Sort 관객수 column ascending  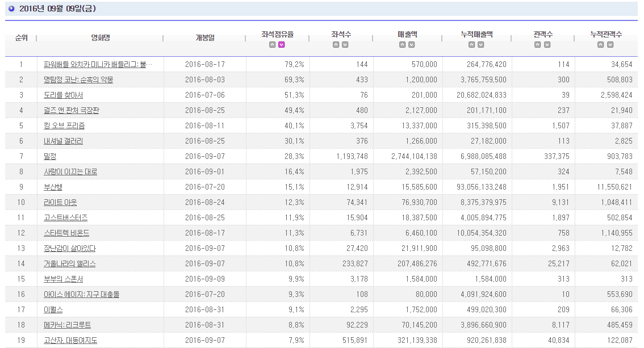(538, 45)
